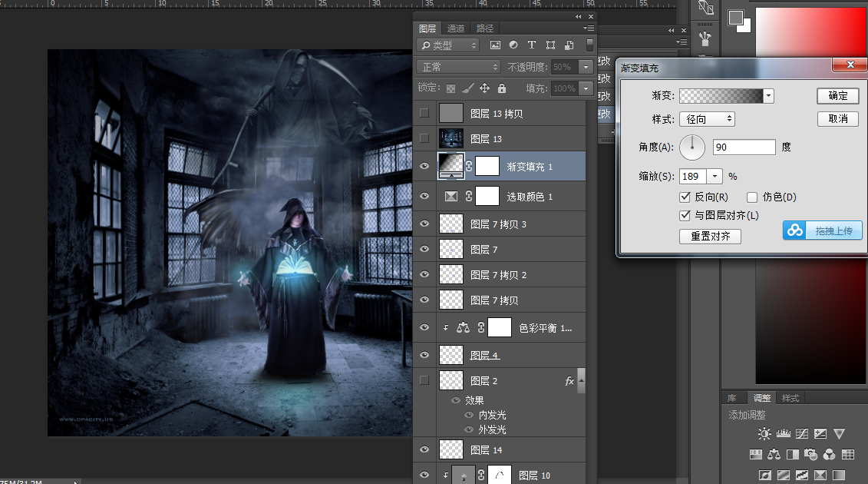Lock all with padlock icon
This screenshot has width=868, height=484.
click(501, 88)
